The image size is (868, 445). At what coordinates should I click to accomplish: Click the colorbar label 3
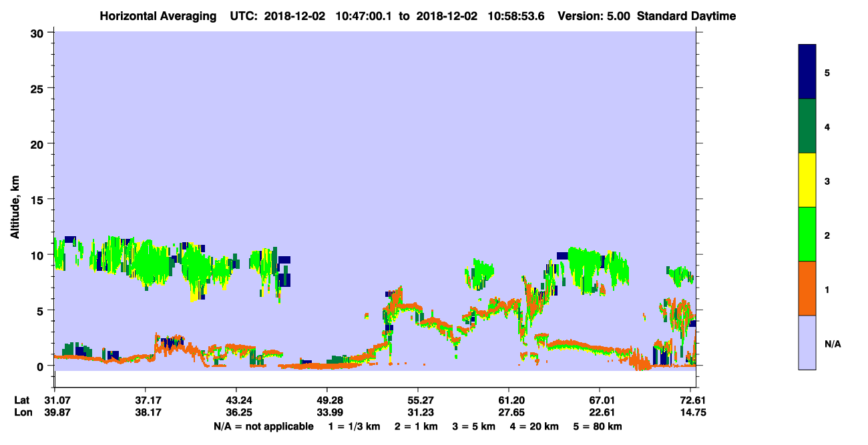pos(827,181)
